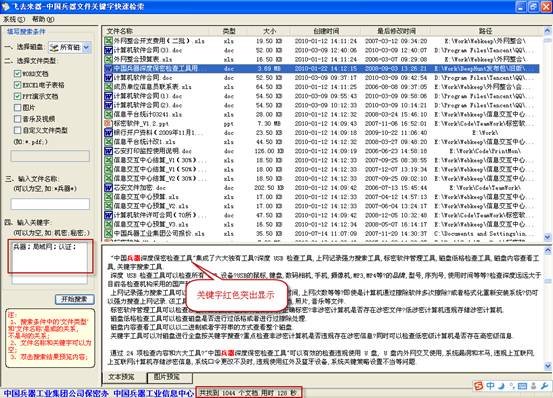The image size is (553, 398).
Task: Click Excel icon of 信息交互中心预算.xls
Action: click(108, 197)
